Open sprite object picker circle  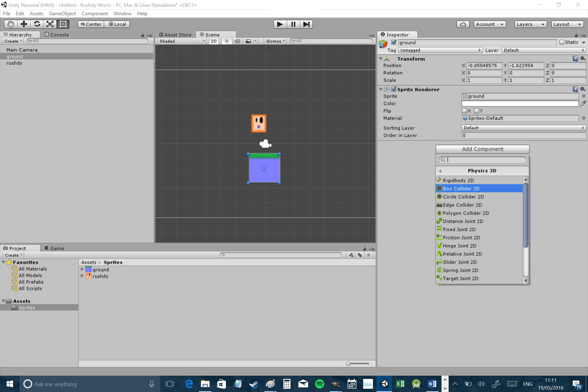coord(584,96)
